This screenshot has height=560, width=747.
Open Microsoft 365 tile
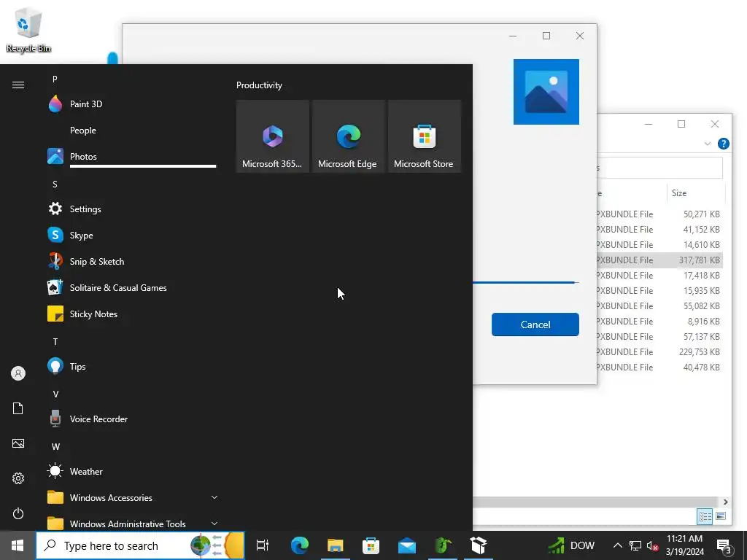[273, 136]
